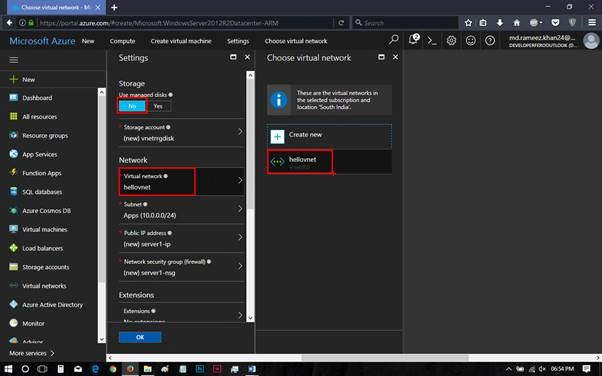602x376 pixels.
Task: Expand the Network security group row
Action: pyautogui.click(x=181, y=267)
